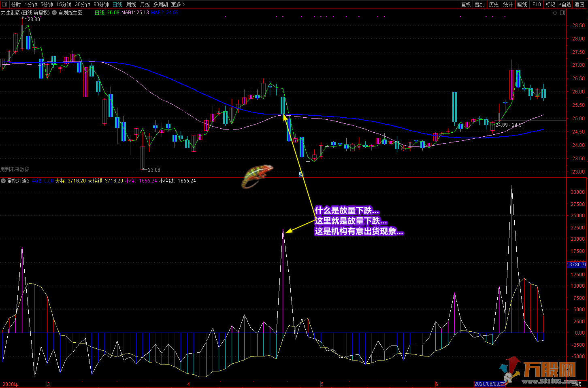Select the 周线 weekly period tab
This screenshot has height=388, width=588.
pos(131,4)
